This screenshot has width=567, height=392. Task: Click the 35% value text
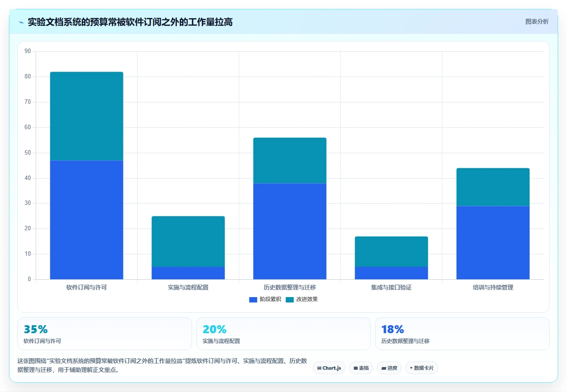[x=36, y=329]
